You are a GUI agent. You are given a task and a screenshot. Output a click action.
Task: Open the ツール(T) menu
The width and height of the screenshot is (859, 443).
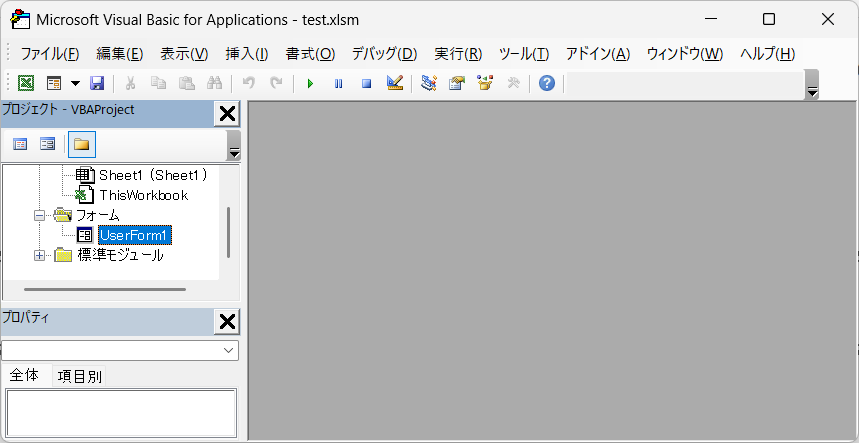[x=524, y=54]
